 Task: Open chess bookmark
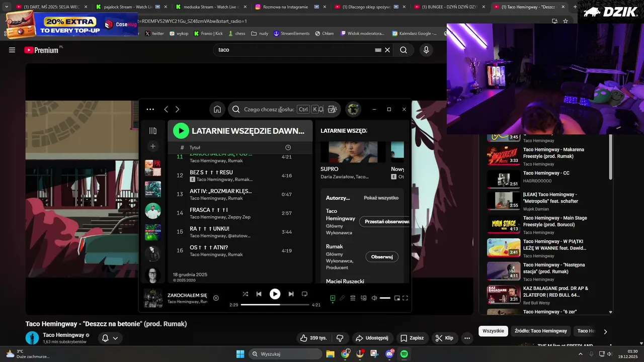[x=236, y=33]
